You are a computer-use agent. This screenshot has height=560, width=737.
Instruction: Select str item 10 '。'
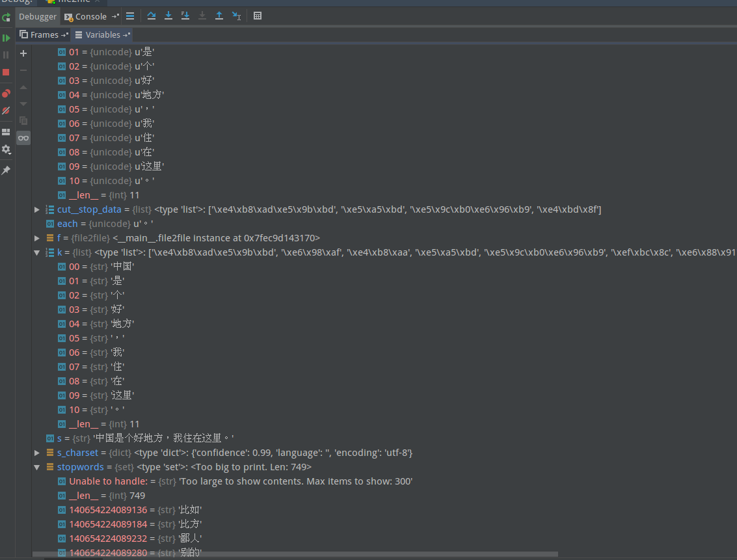(91, 410)
